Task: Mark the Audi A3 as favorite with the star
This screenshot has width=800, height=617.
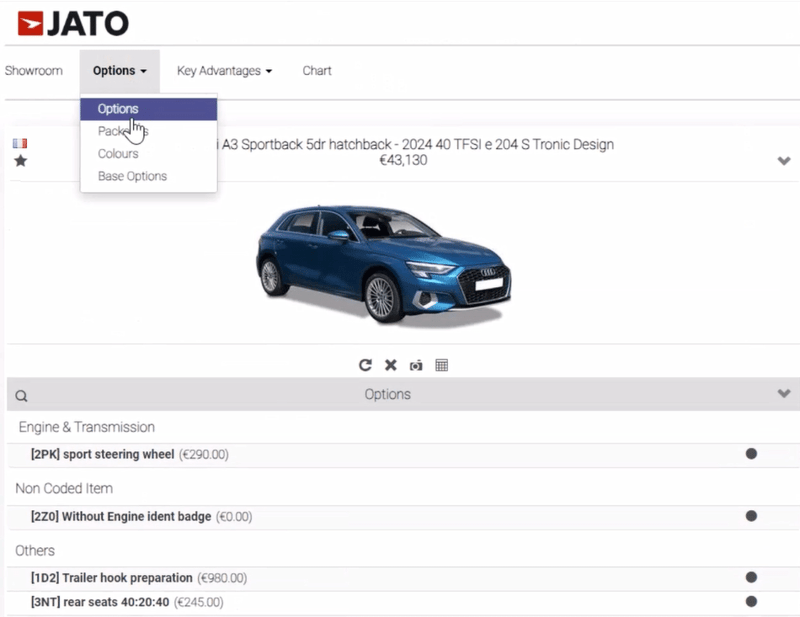Action: pos(21,161)
